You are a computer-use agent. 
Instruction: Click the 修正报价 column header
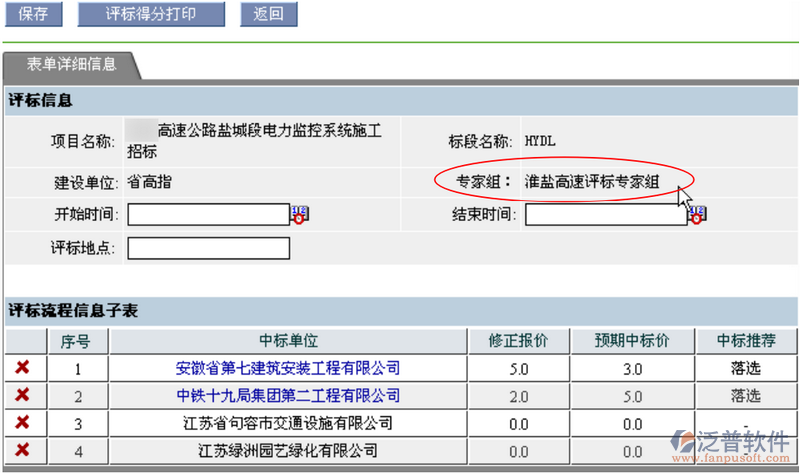pos(518,341)
